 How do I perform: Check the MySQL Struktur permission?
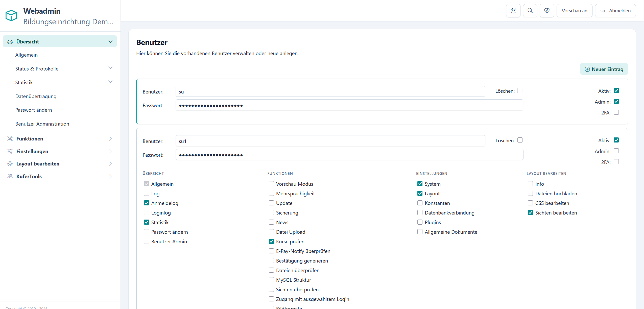pos(271,280)
